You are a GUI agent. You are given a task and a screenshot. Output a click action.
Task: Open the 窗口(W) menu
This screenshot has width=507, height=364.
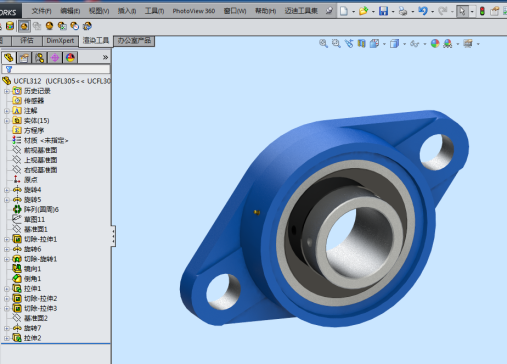(x=235, y=11)
